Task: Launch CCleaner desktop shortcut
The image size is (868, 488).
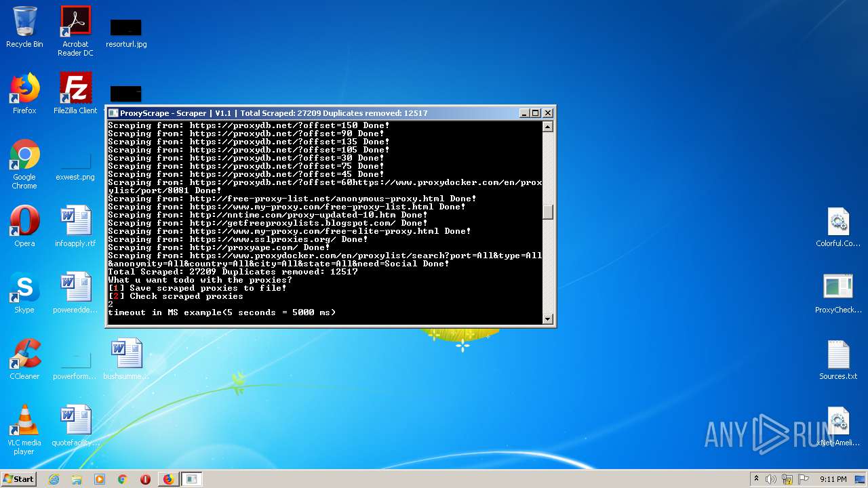Action: point(24,359)
